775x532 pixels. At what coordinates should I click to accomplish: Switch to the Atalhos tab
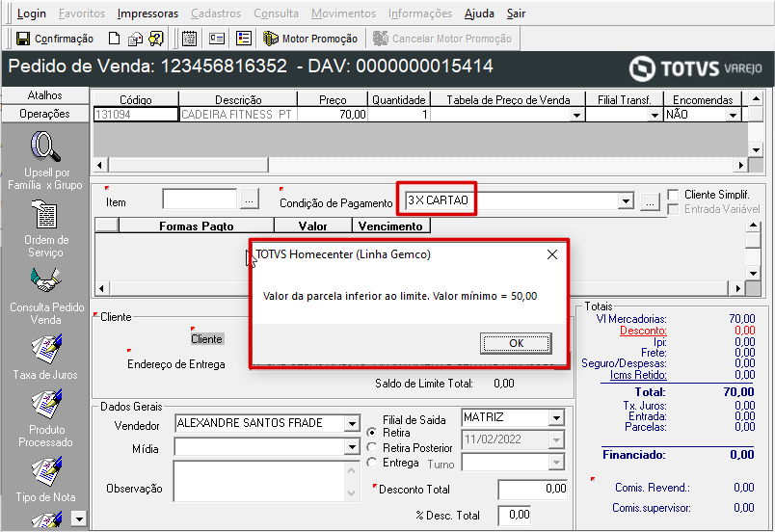pos(45,95)
